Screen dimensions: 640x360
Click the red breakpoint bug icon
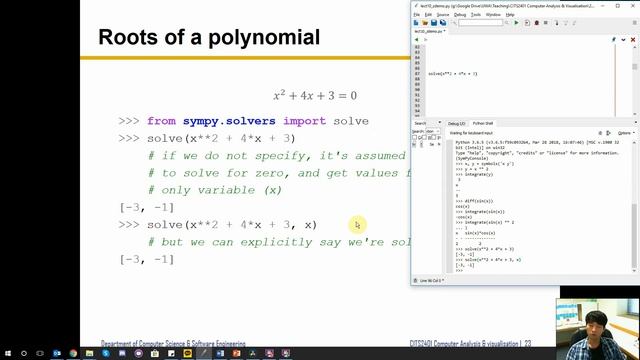click(537, 23)
